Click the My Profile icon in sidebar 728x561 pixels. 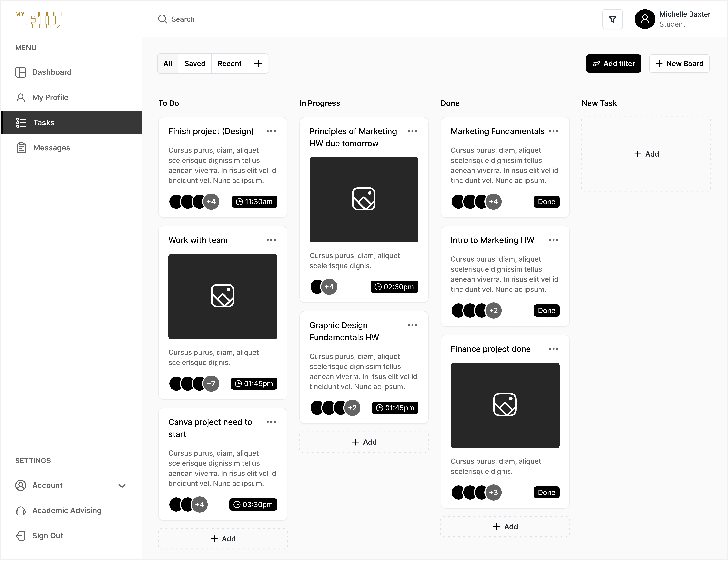(x=21, y=97)
